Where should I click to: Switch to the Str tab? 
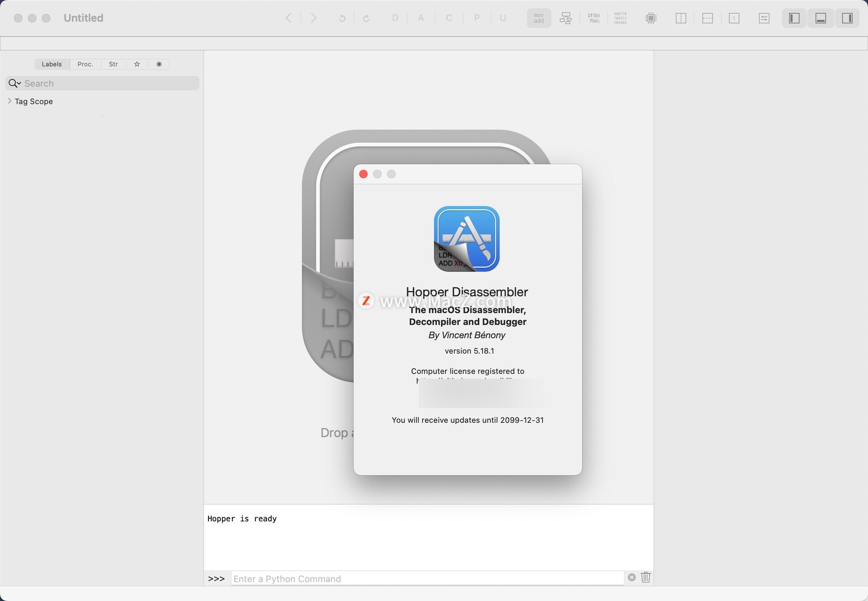coord(113,64)
